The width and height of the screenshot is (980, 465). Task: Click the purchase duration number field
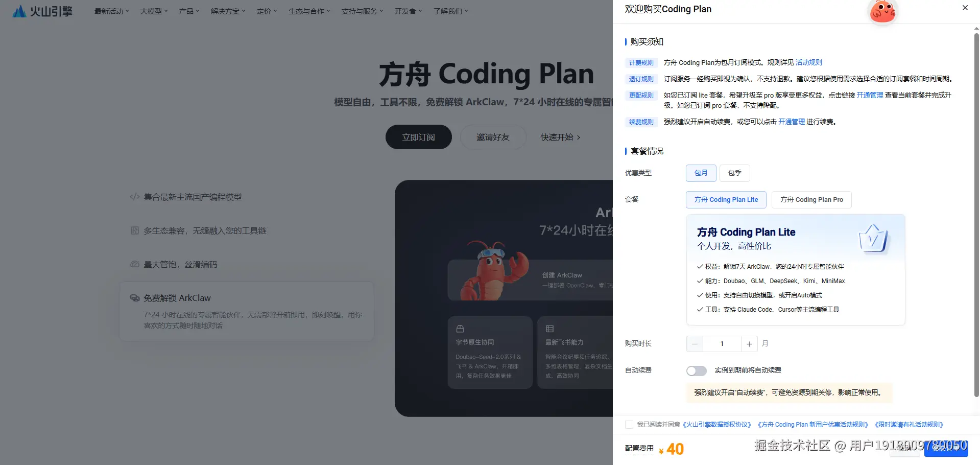coord(722,344)
